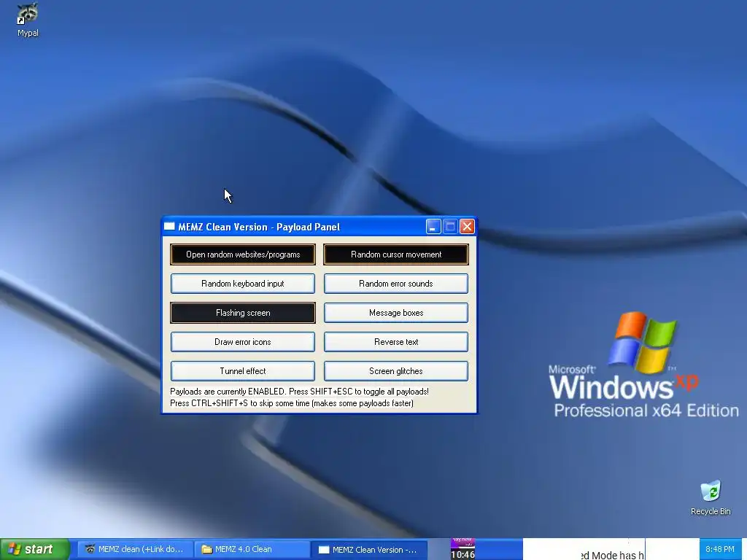Enable the Reverse text payload
The width and height of the screenshot is (747, 560).
tap(396, 342)
